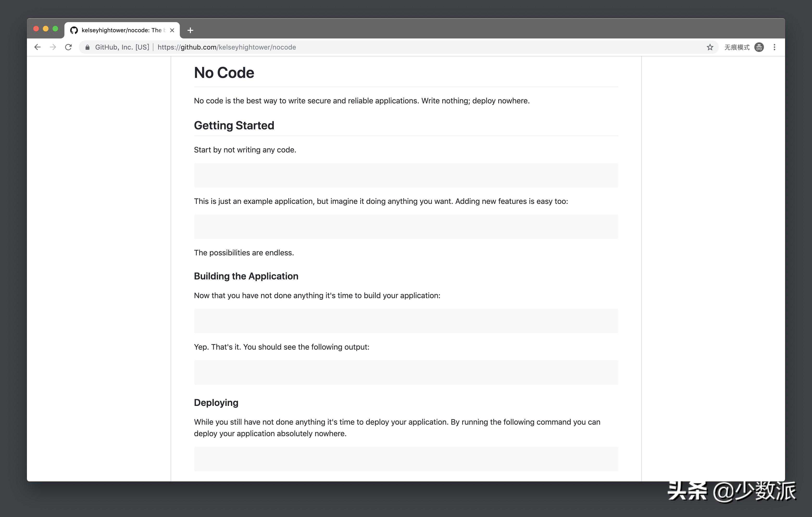Click the forward navigation arrow

pyautogui.click(x=53, y=47)
